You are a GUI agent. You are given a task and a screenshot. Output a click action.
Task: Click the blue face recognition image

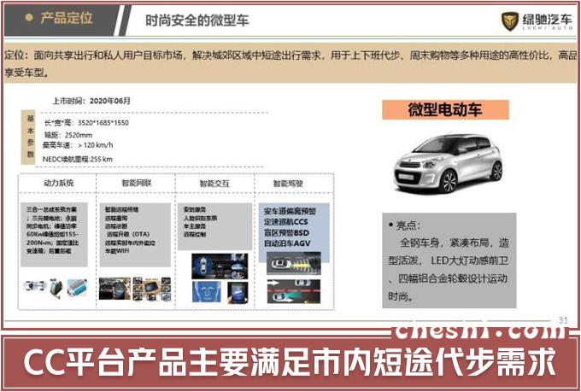(x=207, y=291)
